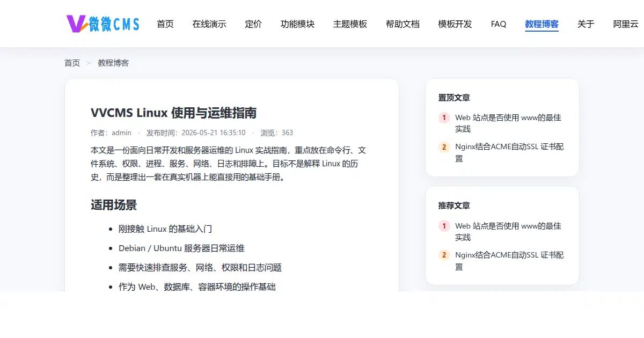The height and width of the screenshot is (338, 644).
Task: Click 教程博客 in the breadcrumb
Action: pyautogui.click(x=113, y=63)
